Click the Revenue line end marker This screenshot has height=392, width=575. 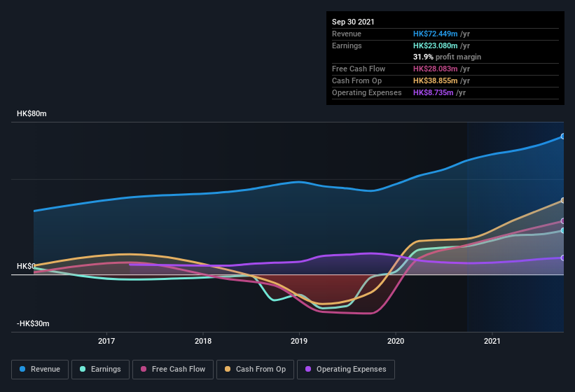pyautogui.click(x=563, y=136)
